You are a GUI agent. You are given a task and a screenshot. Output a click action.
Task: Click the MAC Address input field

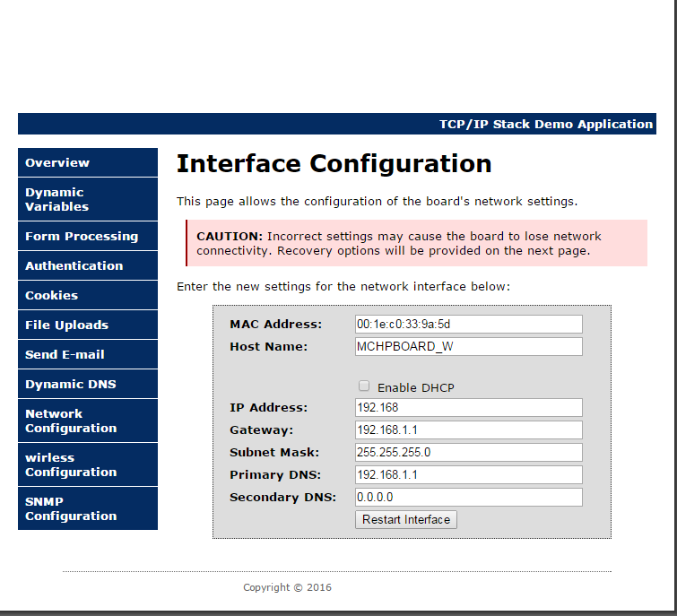[x=468, y=325]
